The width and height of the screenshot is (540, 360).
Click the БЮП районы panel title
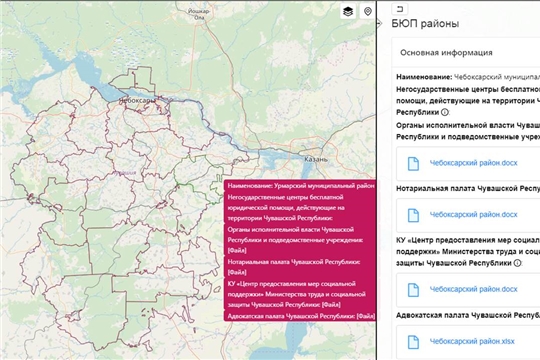[x=425, y=24]
